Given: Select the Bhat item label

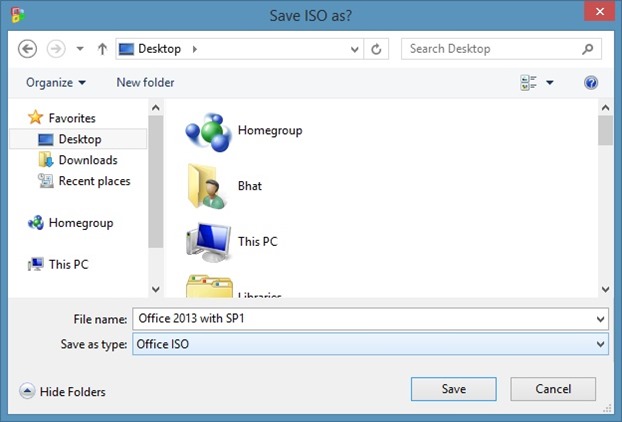Looking at the screenshot, I should [250, 186].
